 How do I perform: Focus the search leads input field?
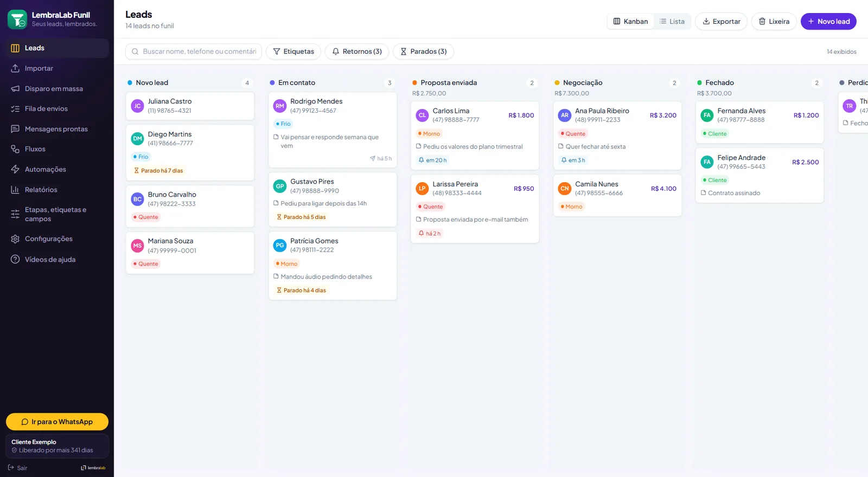click(194, 51)
